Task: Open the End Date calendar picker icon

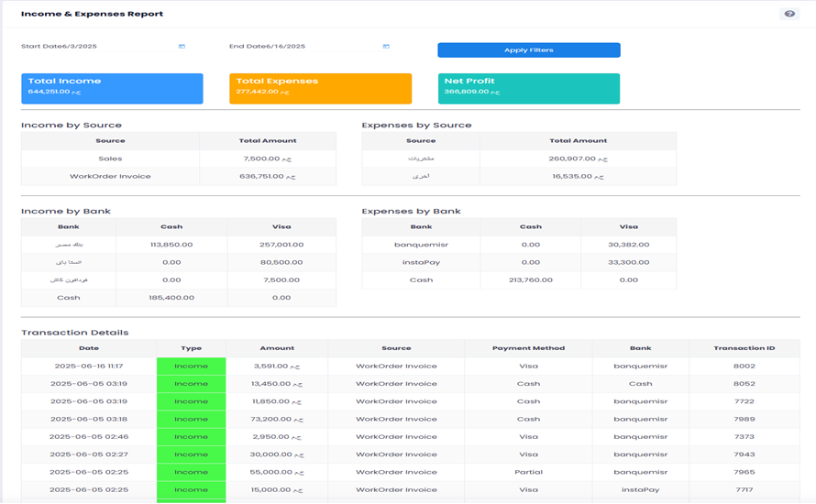Action: click(x=386, y=47)
